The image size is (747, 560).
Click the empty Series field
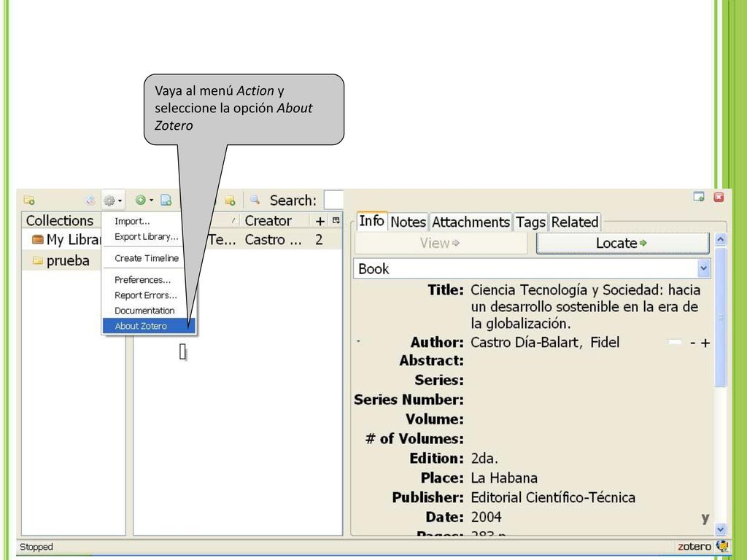[589, 381]
